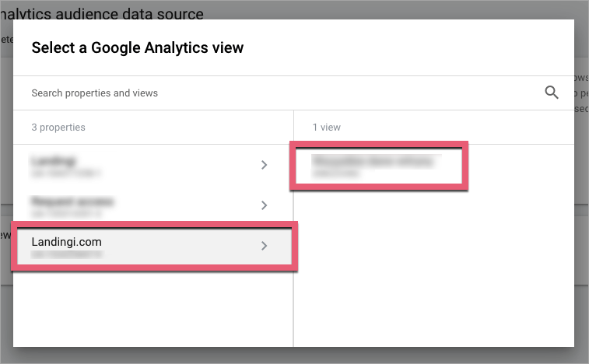This screenshot has width=589, height=364.
Task: Click the '3 properties' column header
Action: pyautogui.click(x=58, y=127)
